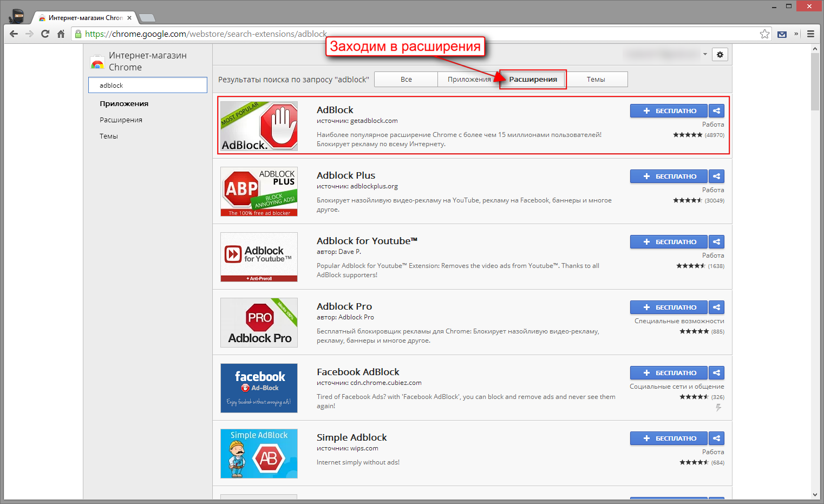Open the Facebook AdBlock title

point(358,372)
